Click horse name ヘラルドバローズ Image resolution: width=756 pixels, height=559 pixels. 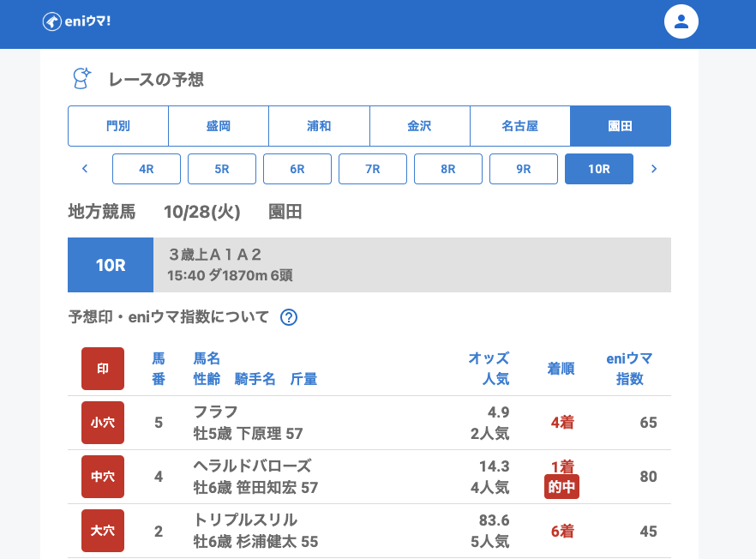(x=252, y=466)
